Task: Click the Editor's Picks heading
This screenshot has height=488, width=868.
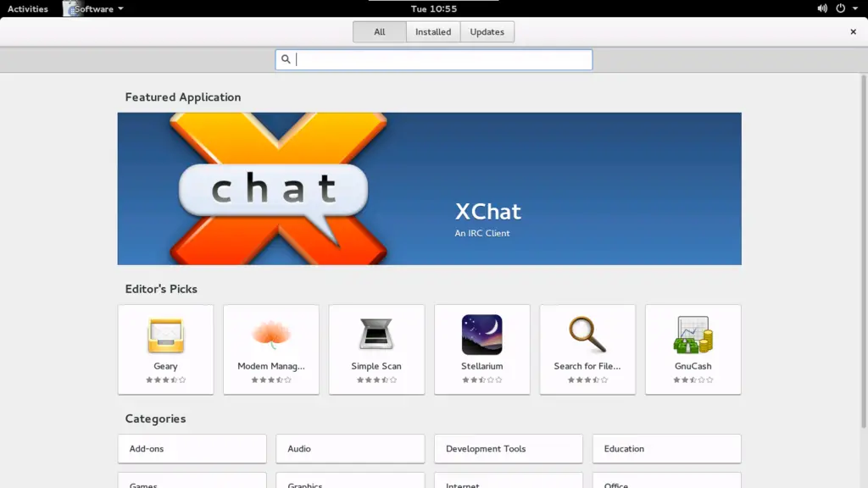Action: (161, 289)
